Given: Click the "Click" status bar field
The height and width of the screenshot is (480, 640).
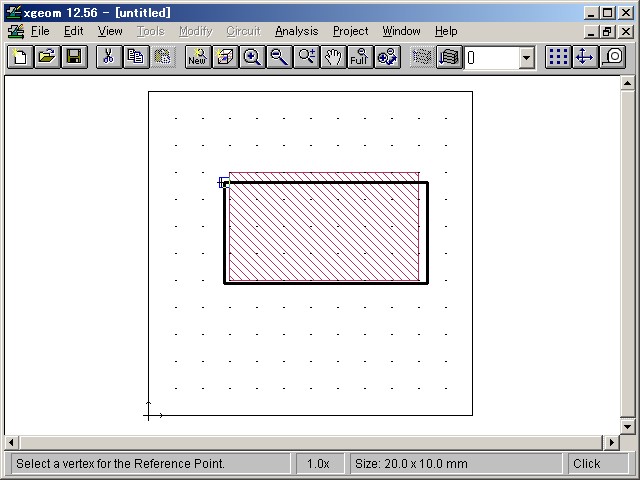Looking at the screenshot, I should click(x=598, y=464).
